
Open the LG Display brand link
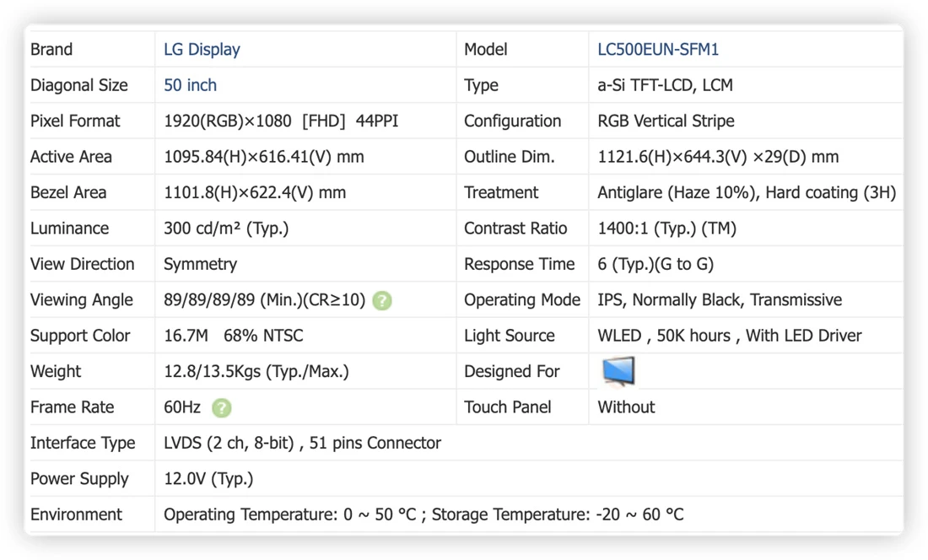click(x=202, y=50)
